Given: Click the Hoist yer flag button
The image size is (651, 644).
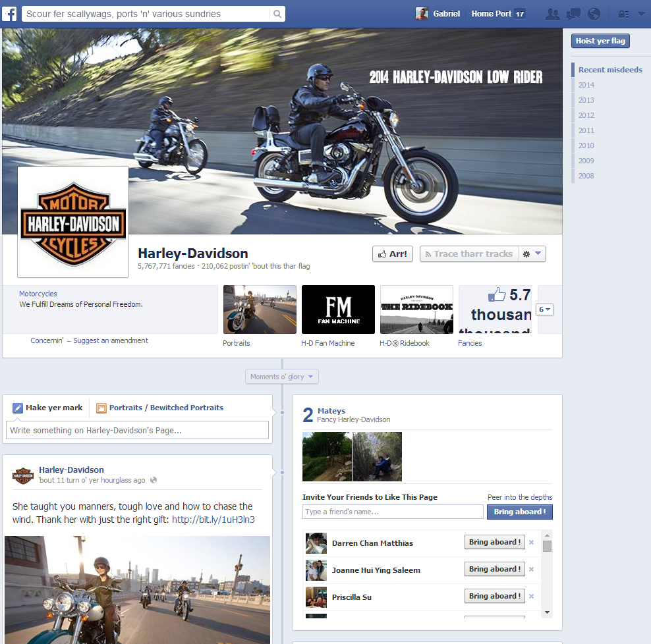Looking at the screenshot, I should pyautogui.click(x=600, y=41).
